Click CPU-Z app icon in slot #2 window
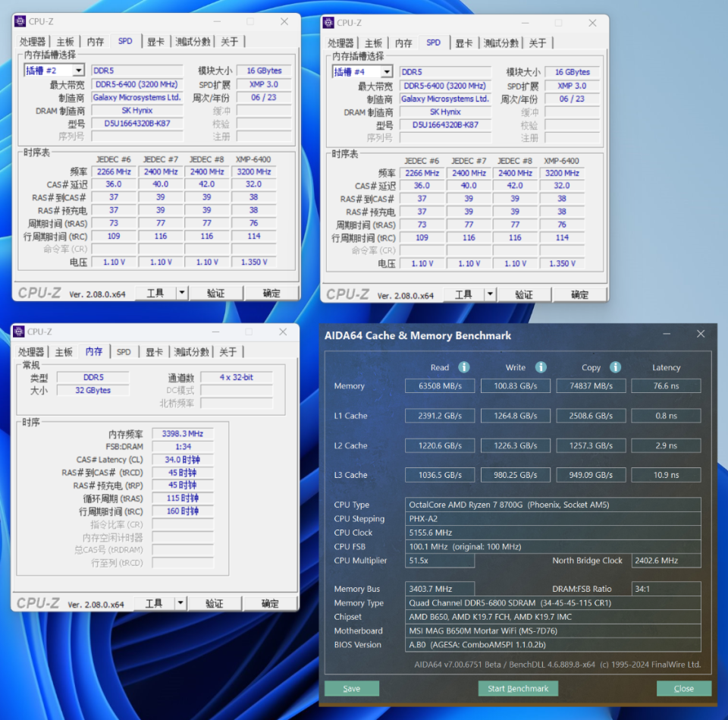The height and width of the screenshot is (720, 728). (20, 21)
